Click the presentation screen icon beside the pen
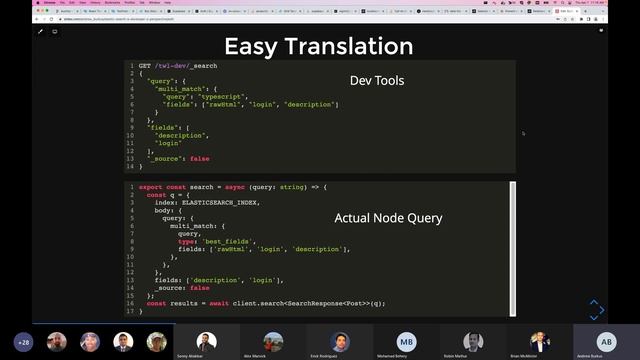Image resolution: width=640 pixels, height=360 pixels. (x=55, y=31)
